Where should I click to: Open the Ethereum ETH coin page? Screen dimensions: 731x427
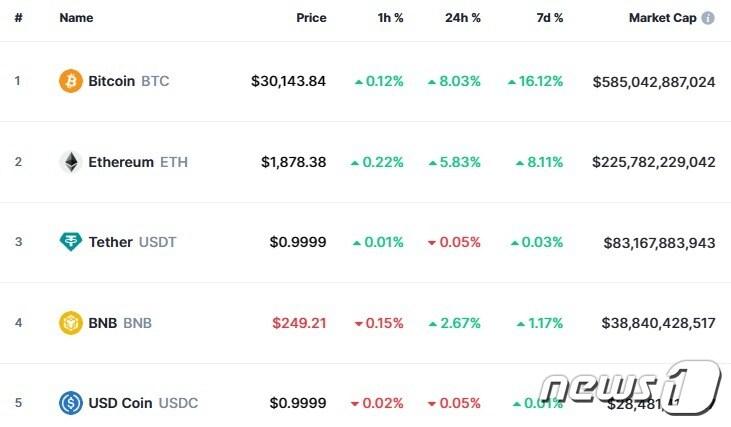click(137, 162)
